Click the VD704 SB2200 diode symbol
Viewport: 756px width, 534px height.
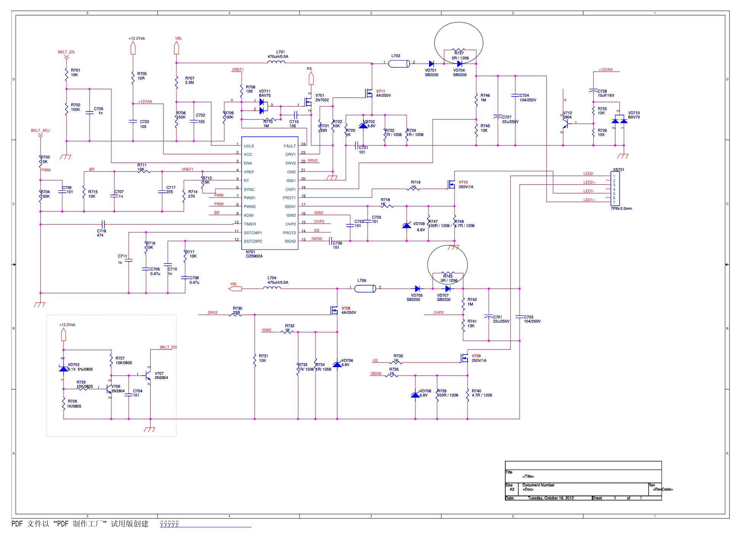pos(460,64)
